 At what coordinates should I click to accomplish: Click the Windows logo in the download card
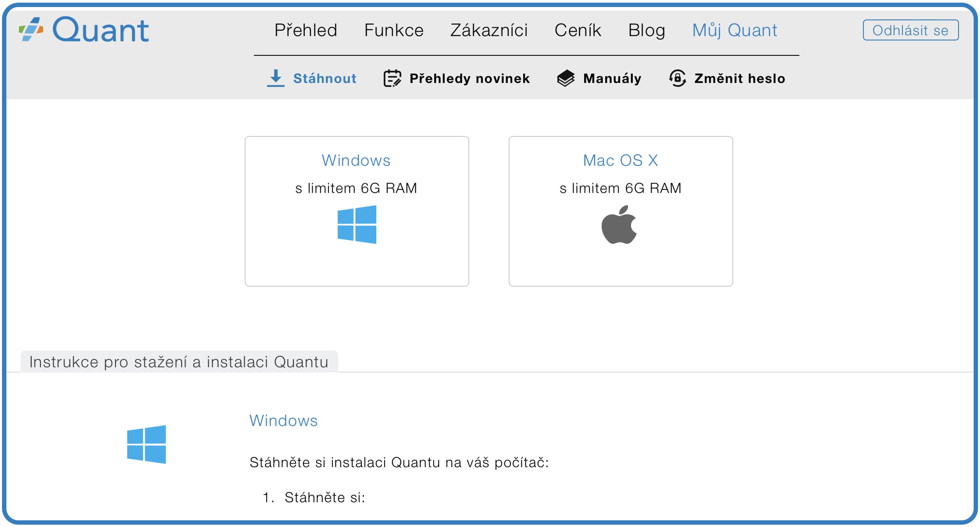point(357,224)
